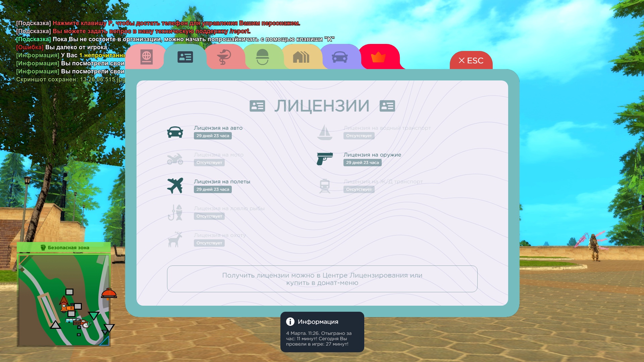Click the red bell marker on minimap

[x=109, y=293]
